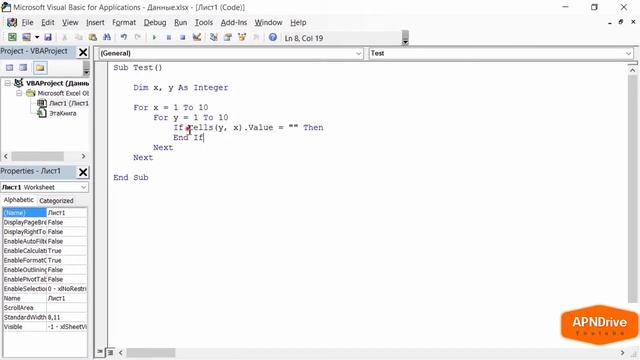Screen dimensions: 640x360
Task: Open the Format menu
Action: coord(124,22)
